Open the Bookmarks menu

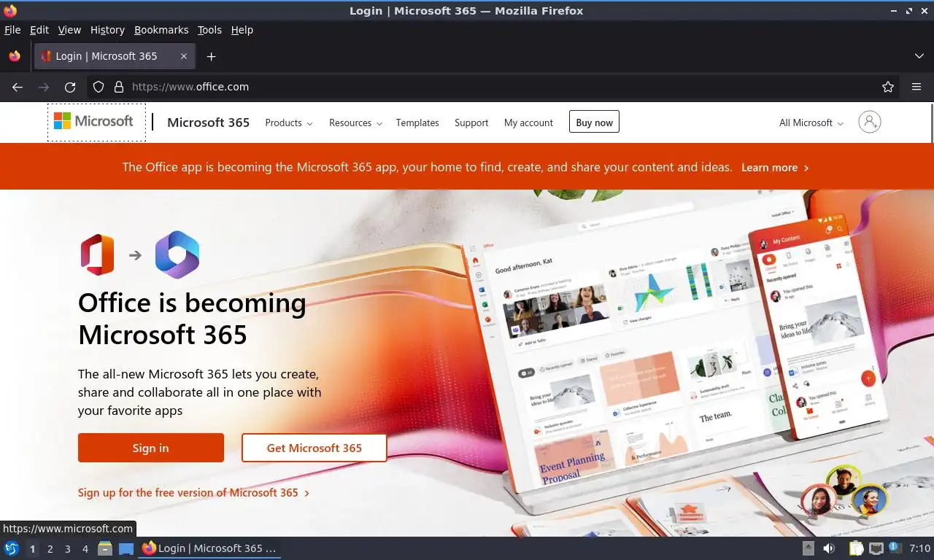(x=161, y=30)
